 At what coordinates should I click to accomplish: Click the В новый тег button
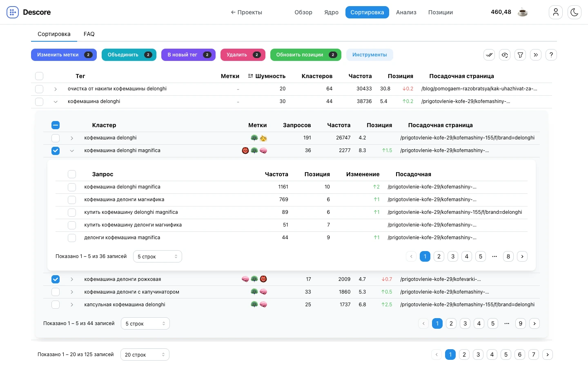(x=189, y=55)
